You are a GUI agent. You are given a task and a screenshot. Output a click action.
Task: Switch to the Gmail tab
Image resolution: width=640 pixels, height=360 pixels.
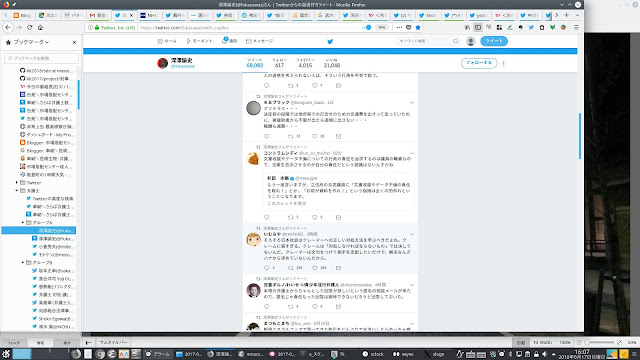point(99,15)
